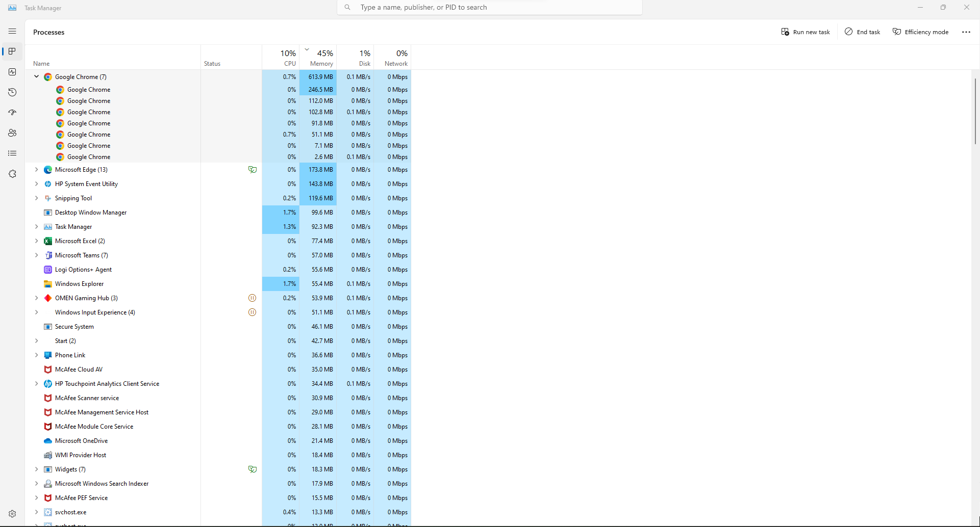Open the three-dot more options menu

(966, 32)
